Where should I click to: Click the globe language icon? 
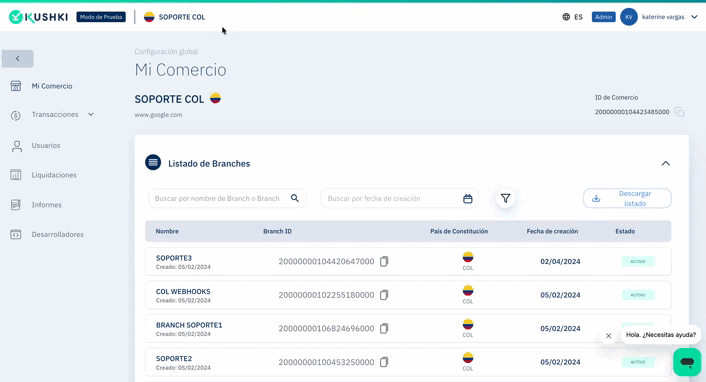(x=566, y=17)
